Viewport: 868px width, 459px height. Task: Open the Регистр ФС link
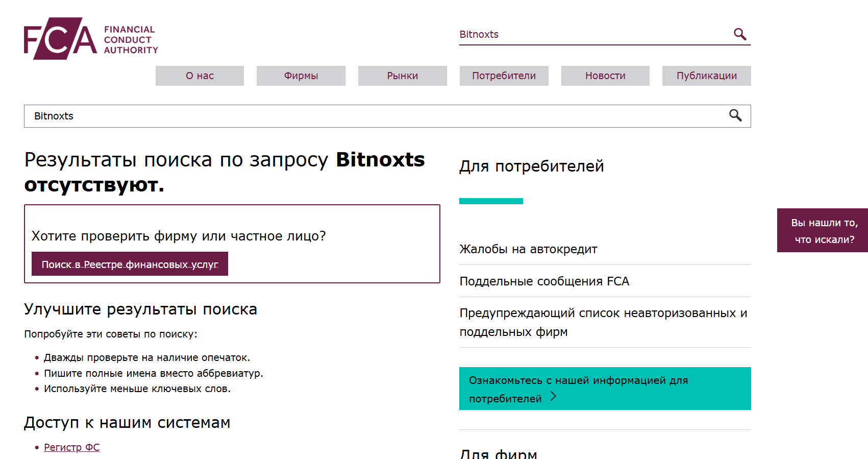click(72, 447)
